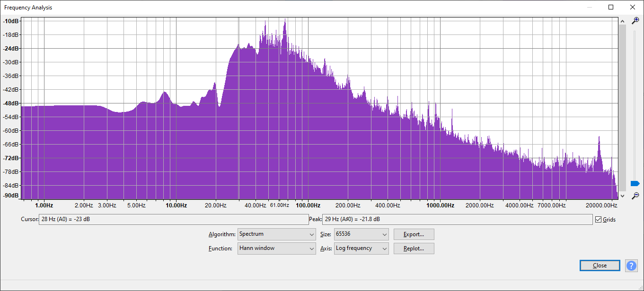The height and width of the screenshot is (291, 644).
Task: Close the window using the title bar X
Action: [633, 7]
